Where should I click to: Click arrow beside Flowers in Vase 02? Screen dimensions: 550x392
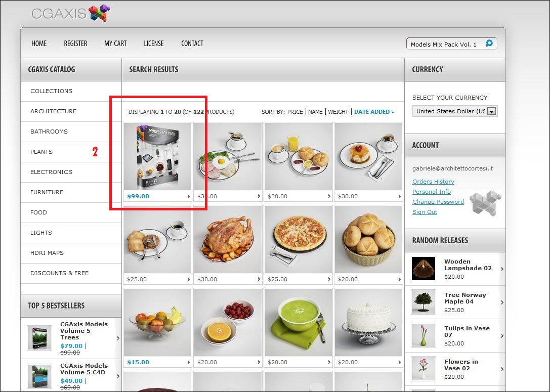[502, 369]
